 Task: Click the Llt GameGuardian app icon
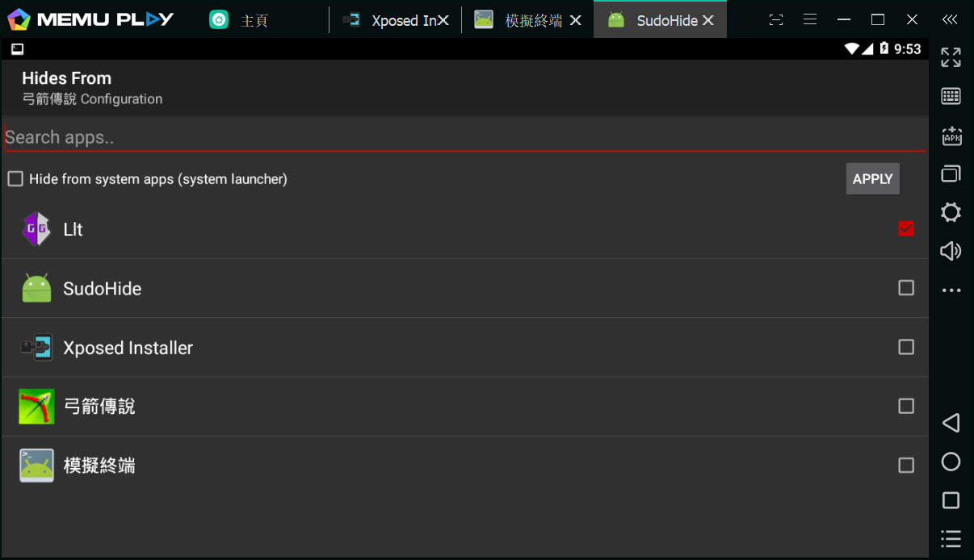tap(36, 229)
